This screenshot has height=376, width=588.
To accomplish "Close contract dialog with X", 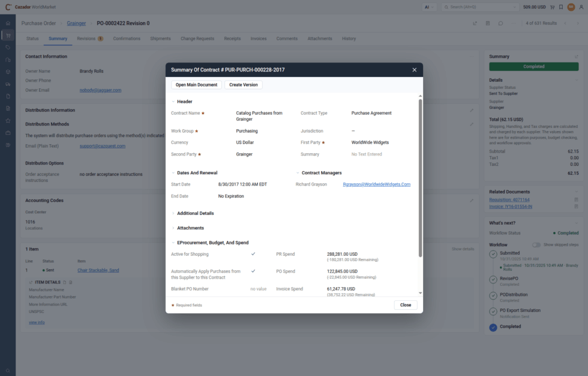I will (415, 70).
